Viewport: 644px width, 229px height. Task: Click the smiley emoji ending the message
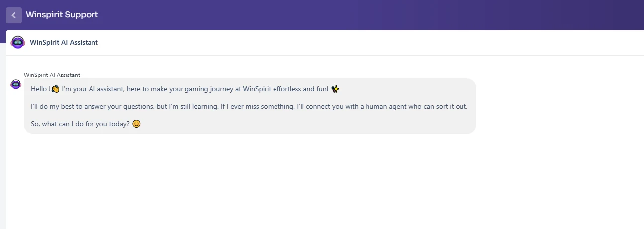coord(136,124)
